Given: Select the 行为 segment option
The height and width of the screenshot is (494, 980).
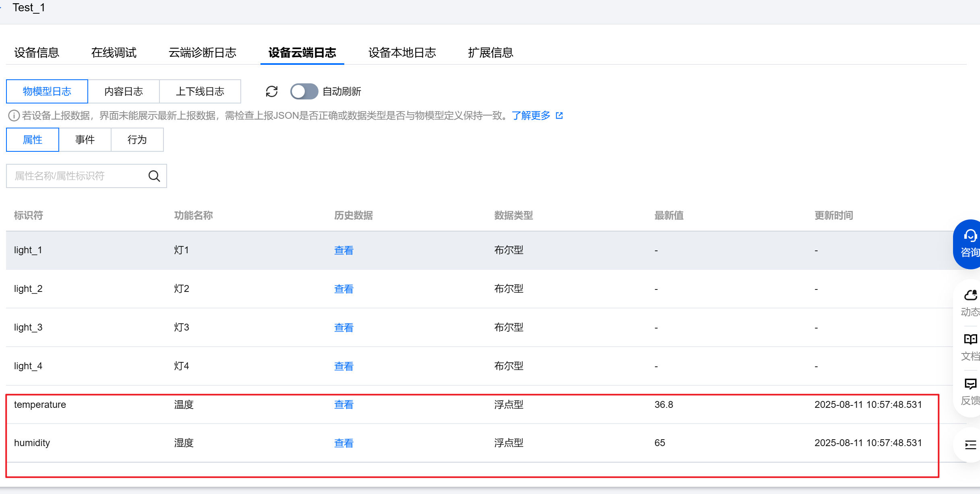Looking at the screenshot, I should (137, 140).
